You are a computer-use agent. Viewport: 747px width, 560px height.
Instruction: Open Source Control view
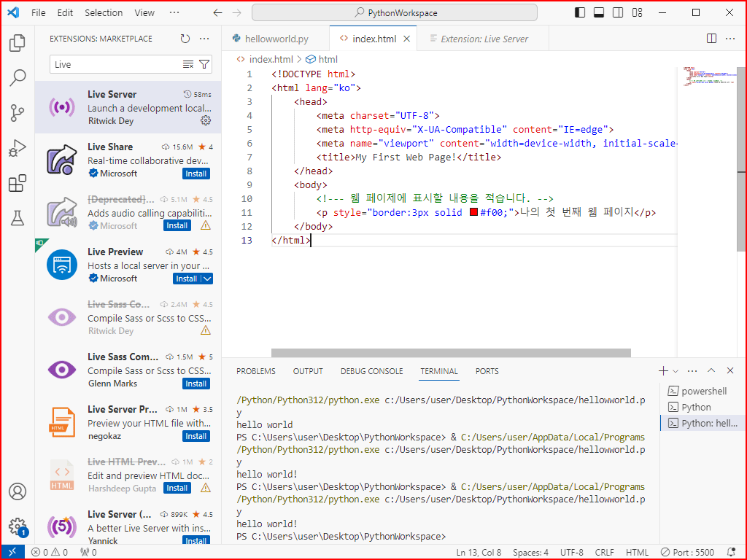point(18,113)
